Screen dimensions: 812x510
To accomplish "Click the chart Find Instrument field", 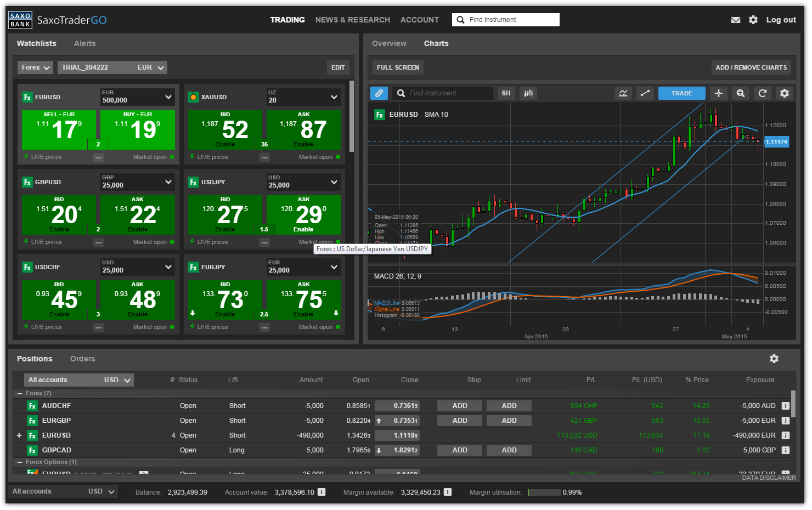I will tap(443, 93).
